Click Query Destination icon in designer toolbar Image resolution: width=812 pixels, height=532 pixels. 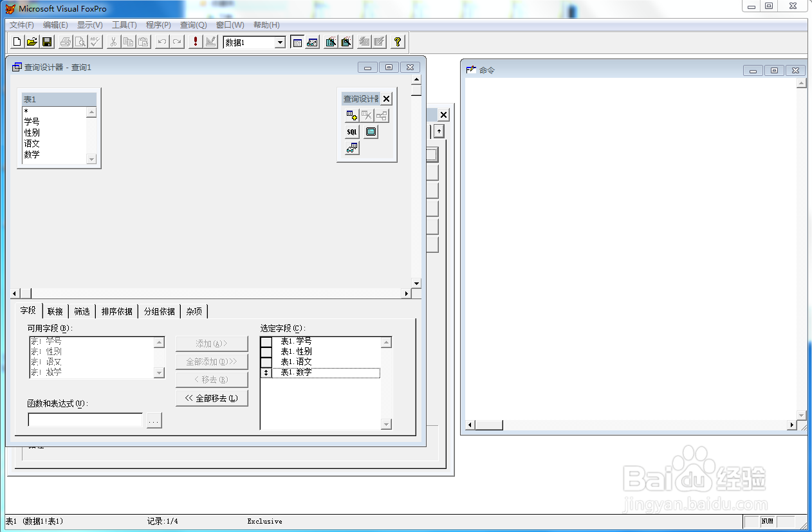tap(352, 149)
